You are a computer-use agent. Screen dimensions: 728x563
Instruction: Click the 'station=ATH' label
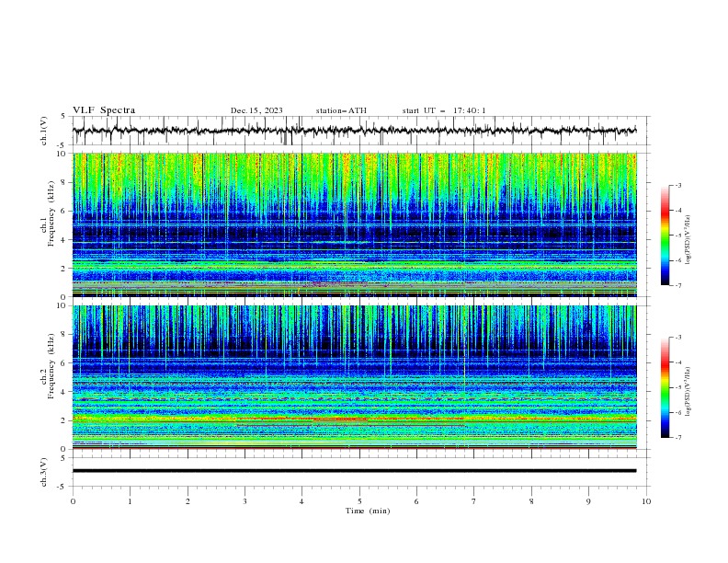pos(341,110)
